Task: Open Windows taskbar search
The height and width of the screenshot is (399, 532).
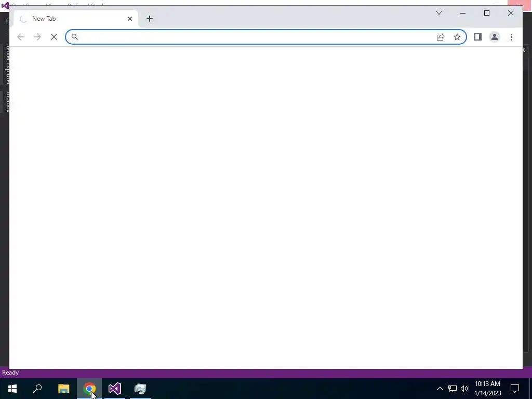Action: point(37,389)
